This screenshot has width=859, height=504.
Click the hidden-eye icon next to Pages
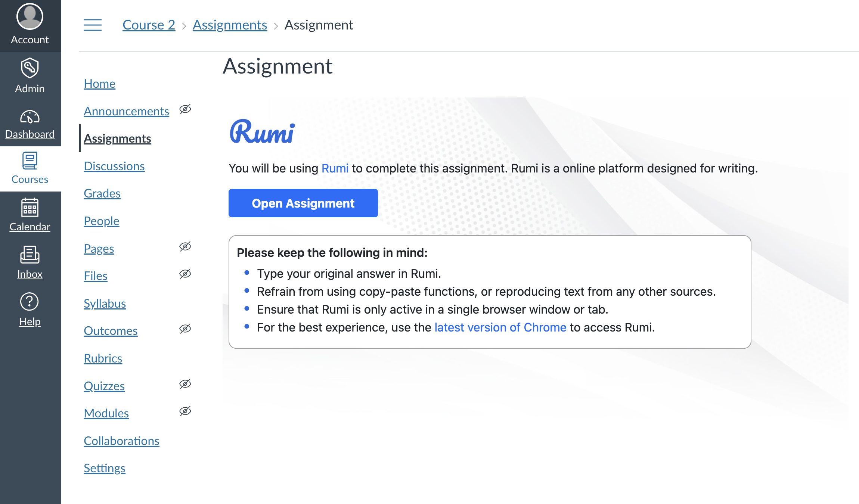coord(185,246)
